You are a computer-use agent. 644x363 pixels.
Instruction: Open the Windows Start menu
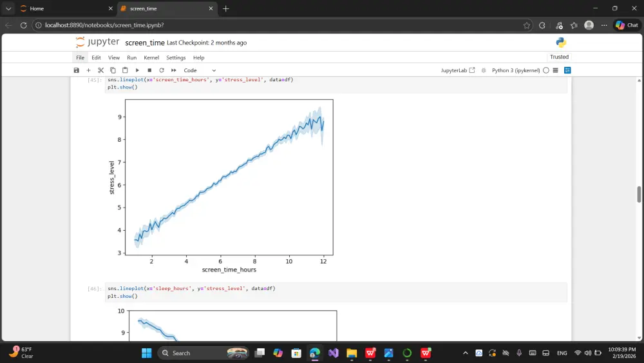[x=147, y=353]
